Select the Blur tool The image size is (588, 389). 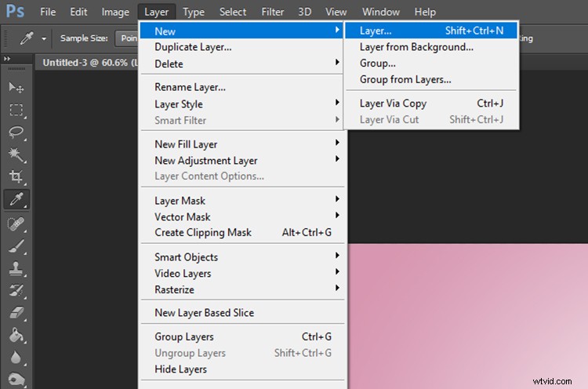[16, 358]
